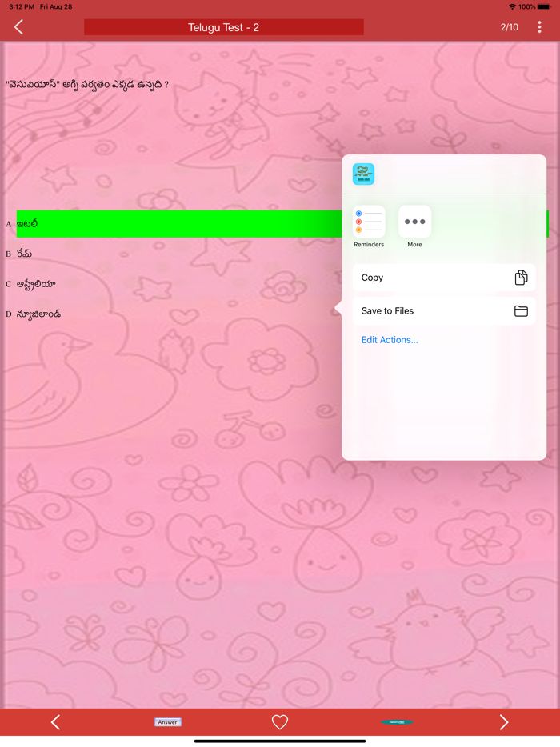Image resolution: width=560 pixels, height=747 pixels.
Task: Tap the Telugu Test - 2 title
Action: [223, 27]
